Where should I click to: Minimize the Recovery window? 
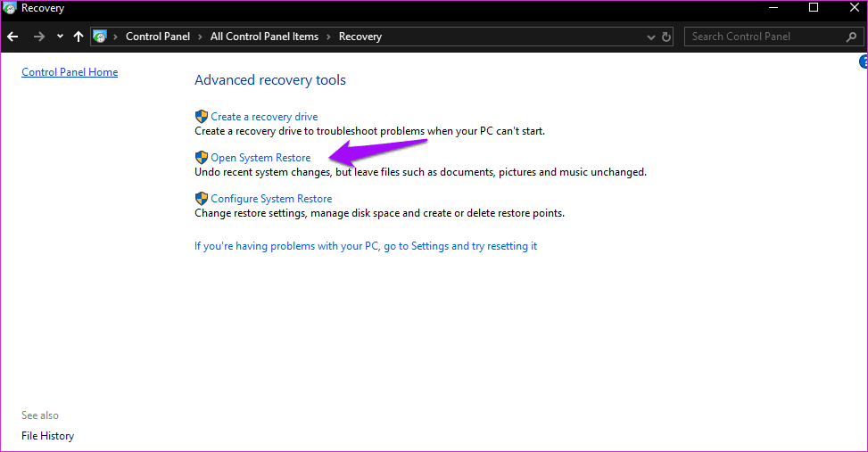click(773, 8)
